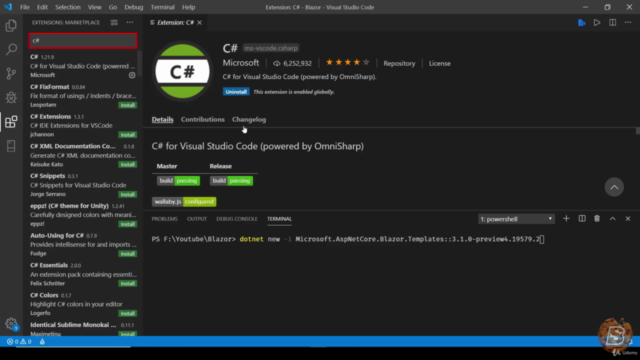640x360 pixels.
Task: Click the C# extension logo
Action: click(182, 71)
